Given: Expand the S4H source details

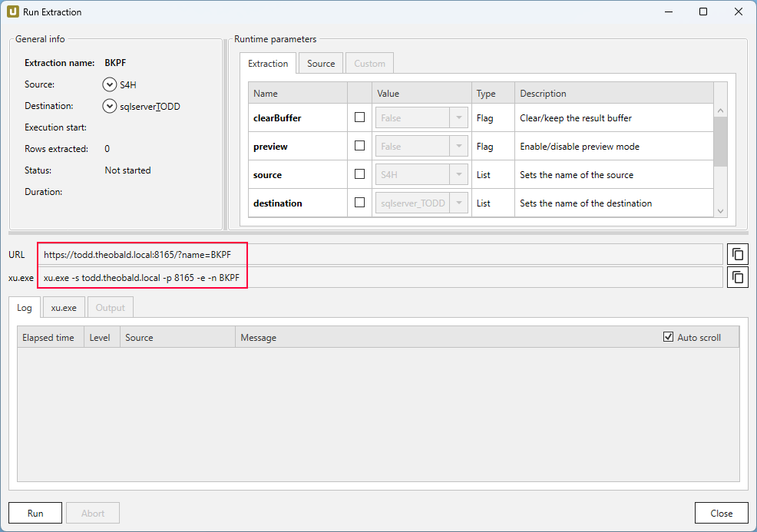Looking at the screenshot, I should (108, 85).
